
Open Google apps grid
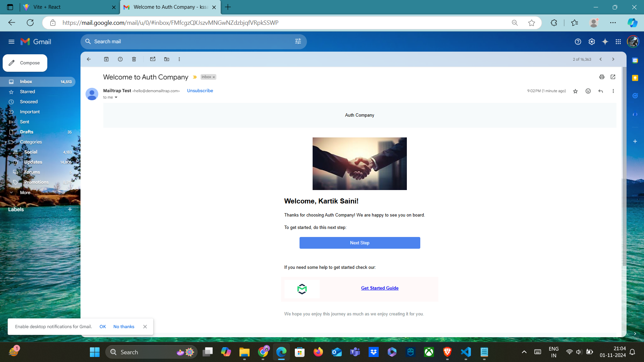point(618,42)
